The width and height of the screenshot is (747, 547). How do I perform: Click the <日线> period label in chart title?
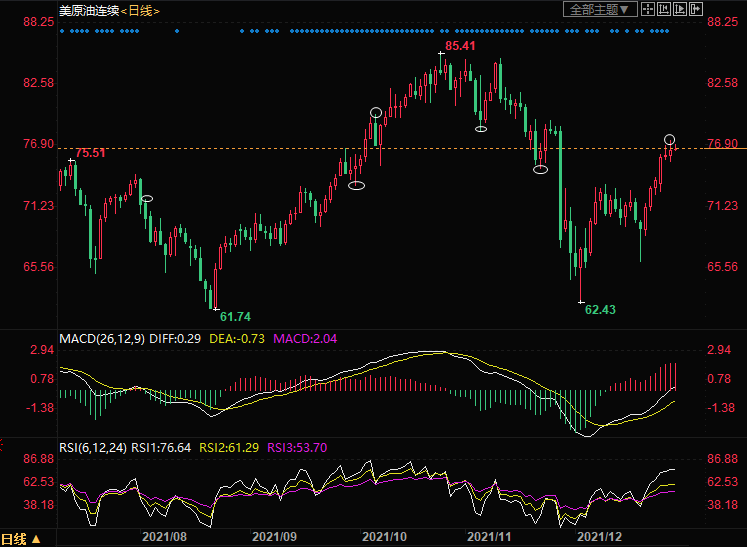pos(144,10)
